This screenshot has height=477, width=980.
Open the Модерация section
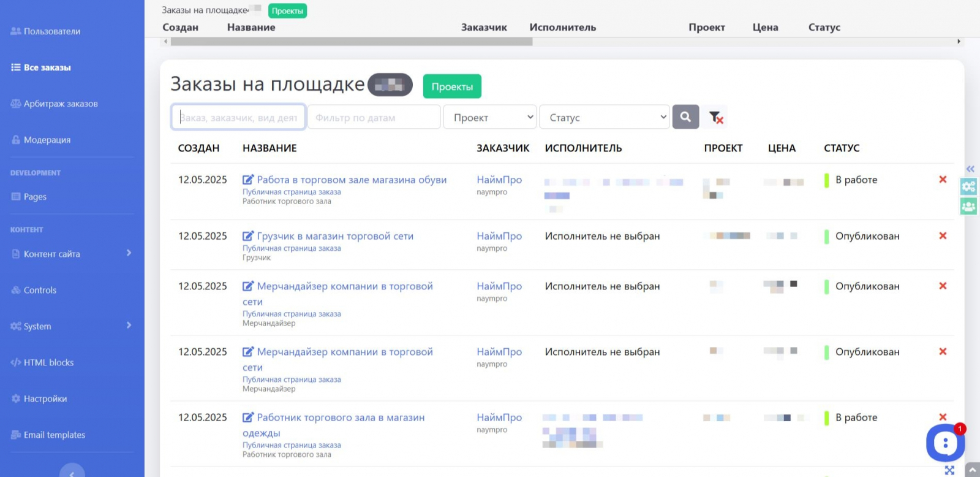point(40,140)
